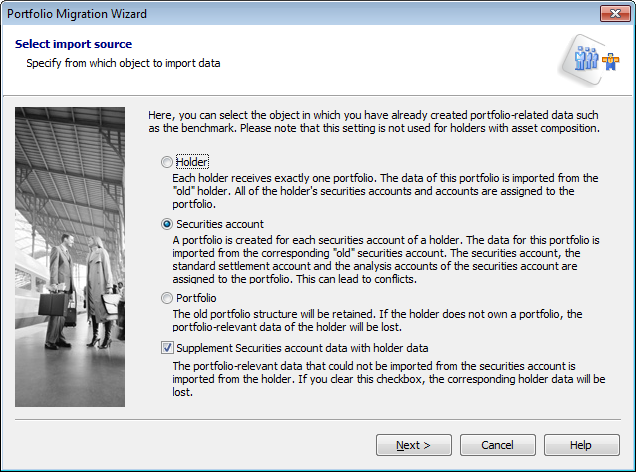Click the train station side image
The height and width of the screenshot is (472, 636).
(x=70, y=256)
